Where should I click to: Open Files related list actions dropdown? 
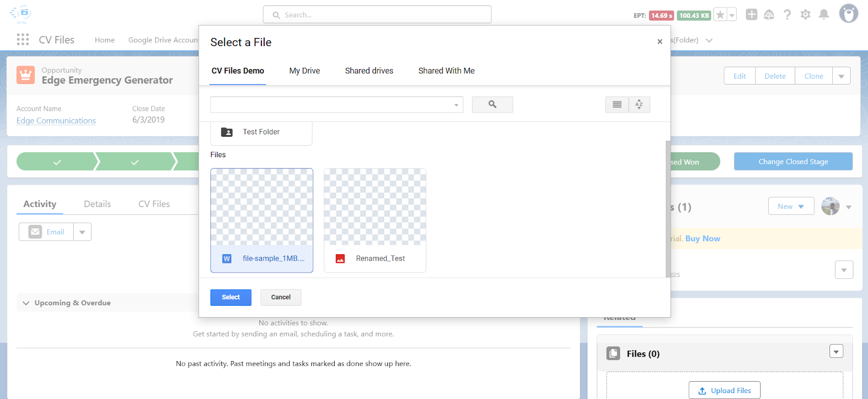836,351
